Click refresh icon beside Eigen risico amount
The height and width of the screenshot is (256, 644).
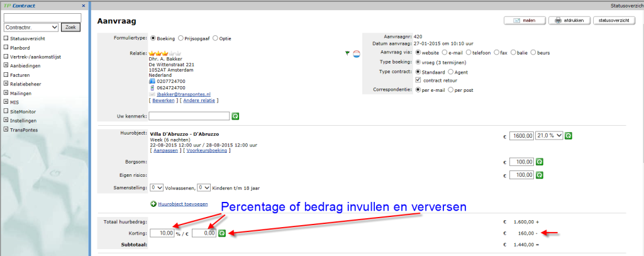point(538,175)
